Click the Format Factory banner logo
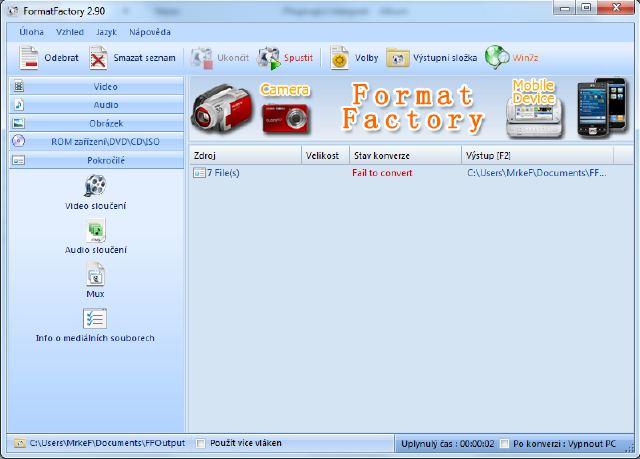The height and width of the screenshot is (459, 640). 413,108
